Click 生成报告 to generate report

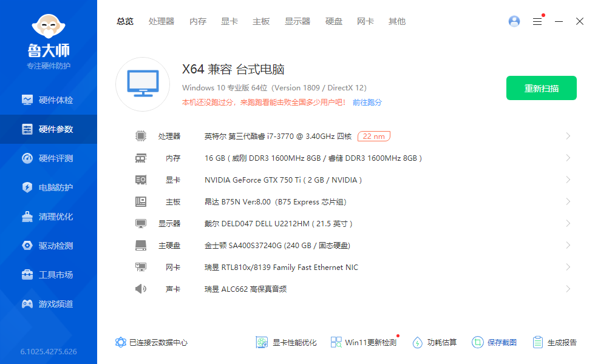coord(554,342)
